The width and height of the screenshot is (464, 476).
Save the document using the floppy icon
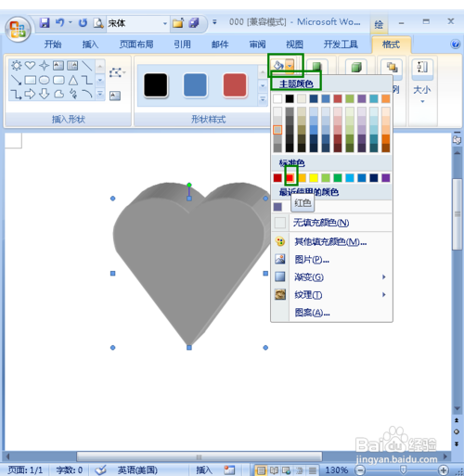tap(45, 23)
